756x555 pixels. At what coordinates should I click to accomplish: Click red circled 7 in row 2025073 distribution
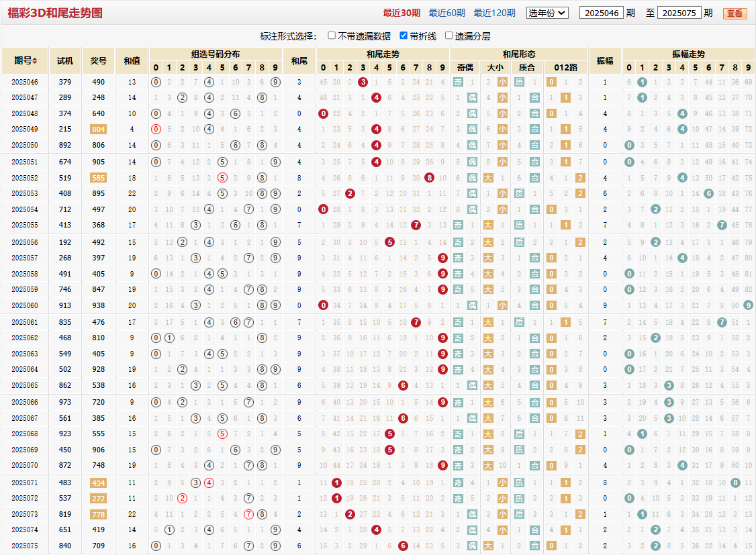249,515
